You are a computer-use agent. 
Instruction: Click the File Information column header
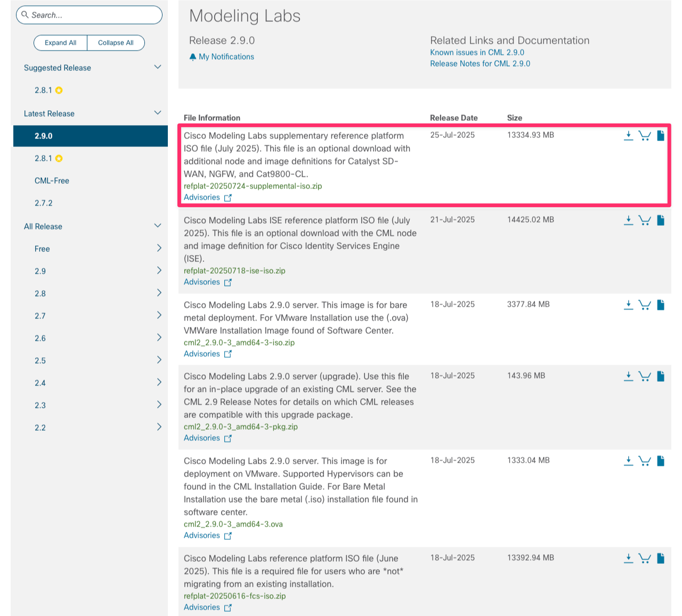point(212,118)
